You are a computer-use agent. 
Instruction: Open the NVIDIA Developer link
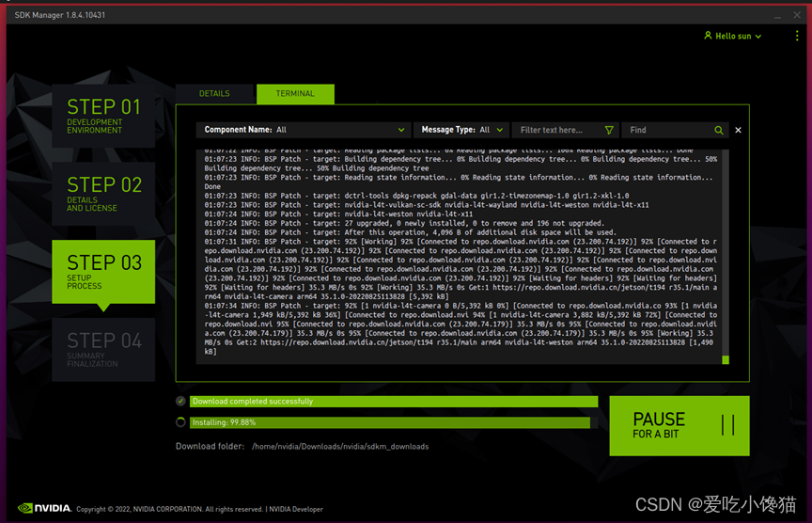(x=296, y=509)
